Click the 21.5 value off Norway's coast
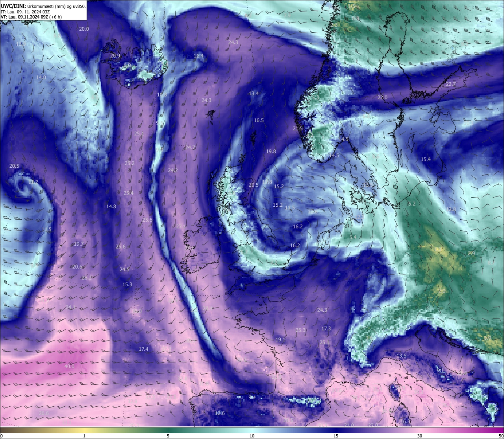The width and height of the screenshot is (504, 439). (298, 129)
